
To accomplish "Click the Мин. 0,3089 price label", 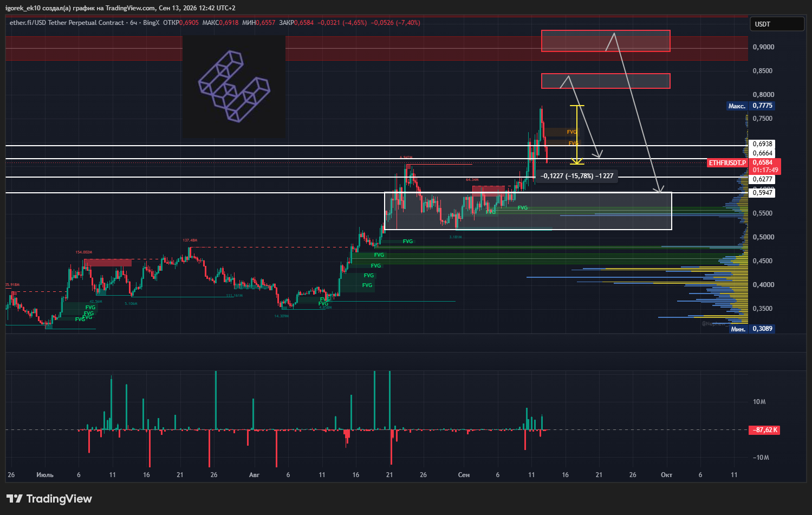I will pos(752,329).
